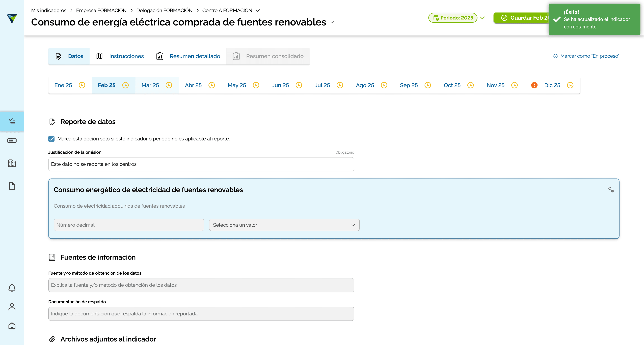Select the Jun 25 month tab
Viewport: 644px width, 345px height.
pos(287,85)
